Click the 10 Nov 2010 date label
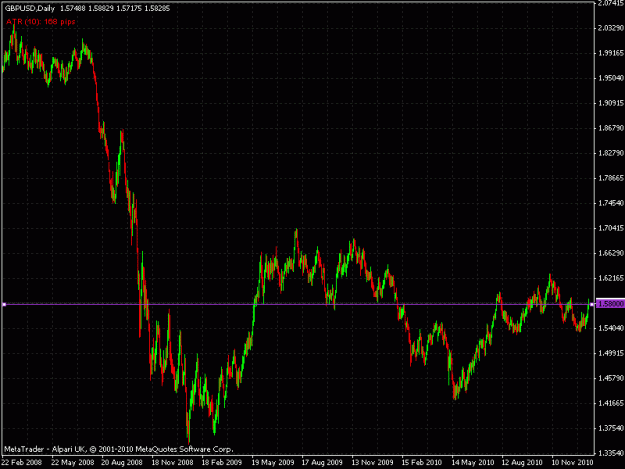The height and width of the screenshot is (469, 625). pyautogui.click(x=572, y=463)
